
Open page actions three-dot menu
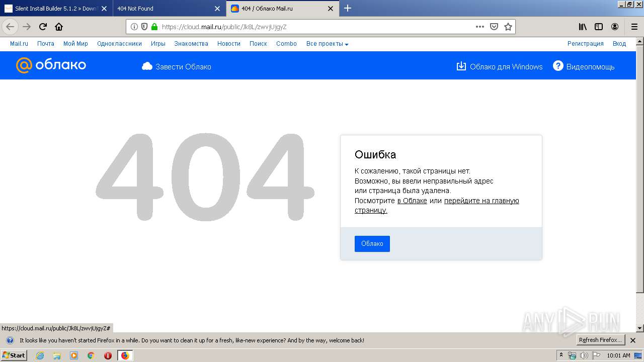[x=480, y=27]
